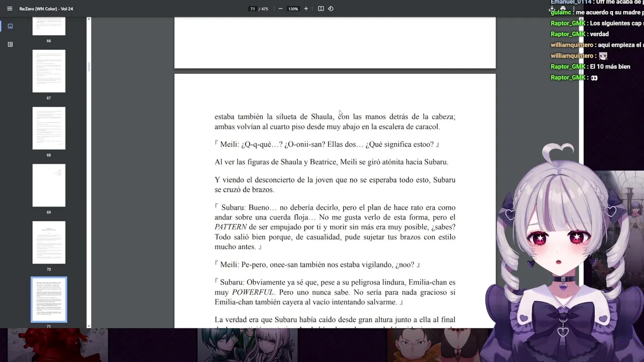Click the rotate counterclockwise icon
644x362 pixels.
click(331, 9)
